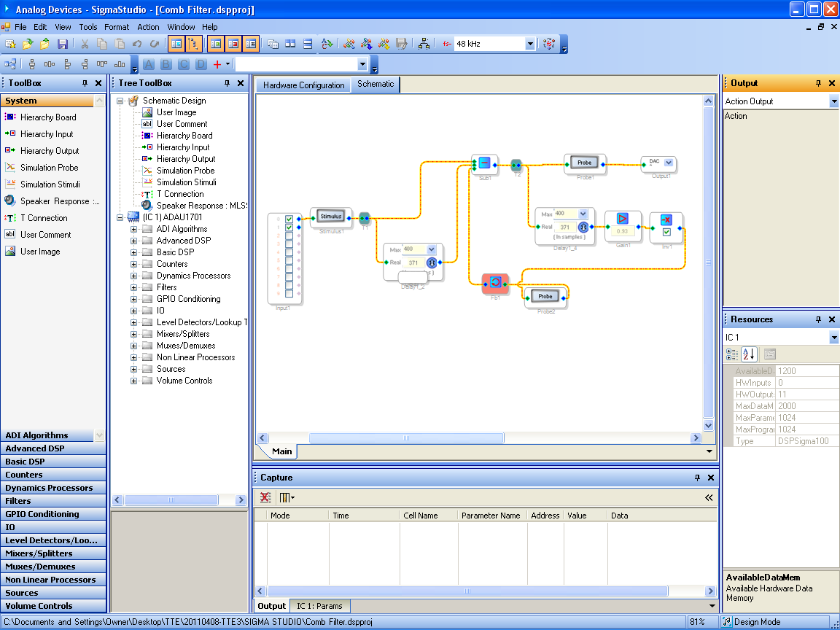The width and height of the screenshot is (840, 630).
Task: Click the Cut scissors toolbar icon
Action: (x=84, y=44)
